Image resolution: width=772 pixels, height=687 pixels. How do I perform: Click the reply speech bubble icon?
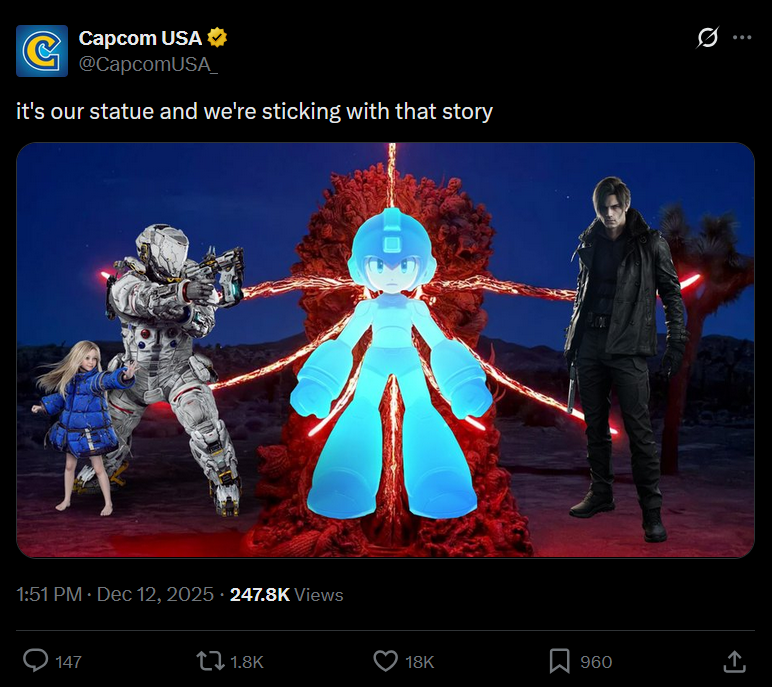coord(36,661)
